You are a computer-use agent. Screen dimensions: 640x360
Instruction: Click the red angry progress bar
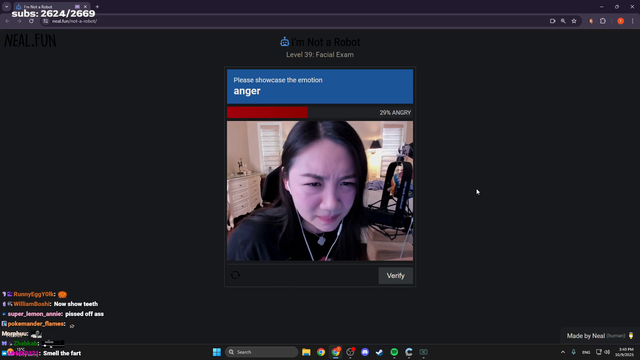click(x=267, y=112)
